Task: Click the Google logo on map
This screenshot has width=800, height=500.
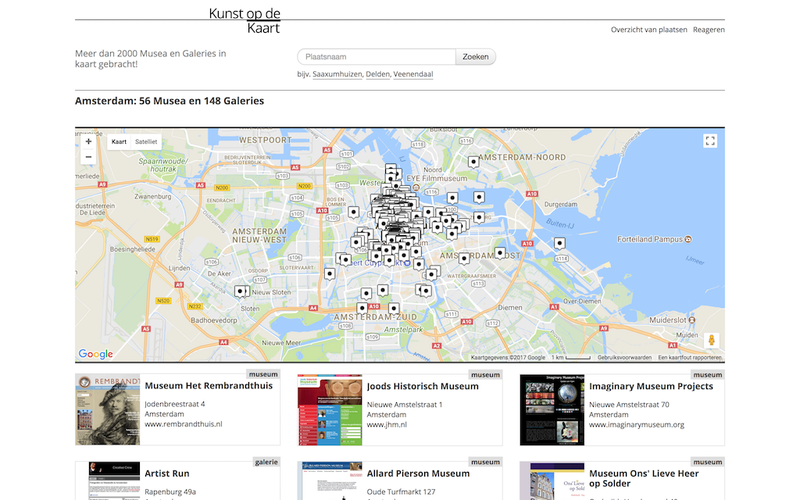Action: (x=96, y=354)
